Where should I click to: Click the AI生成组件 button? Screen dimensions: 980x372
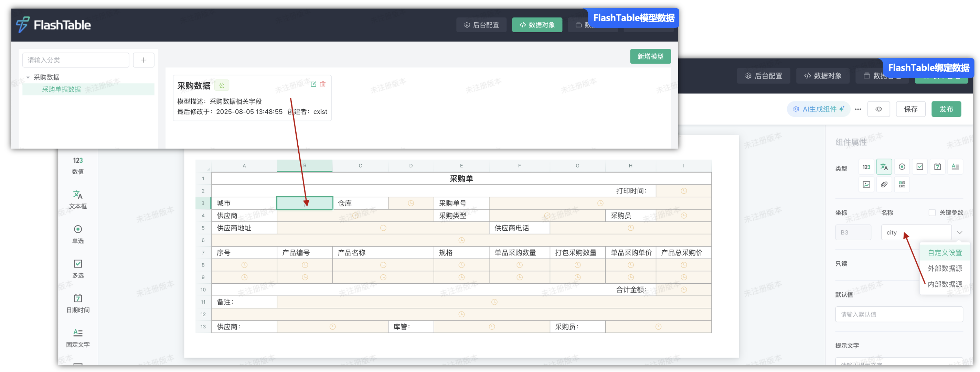click(819, 109)
